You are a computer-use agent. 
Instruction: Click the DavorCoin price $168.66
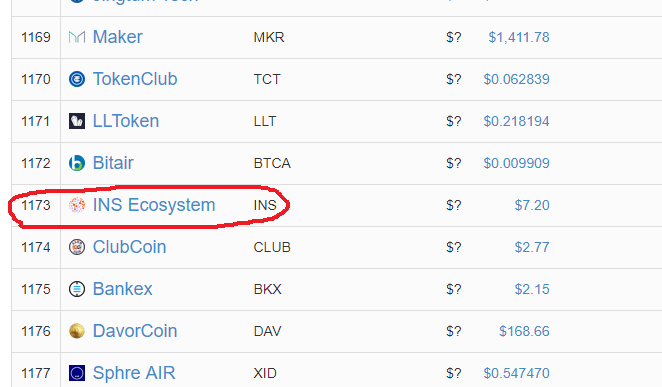[524, 331]
